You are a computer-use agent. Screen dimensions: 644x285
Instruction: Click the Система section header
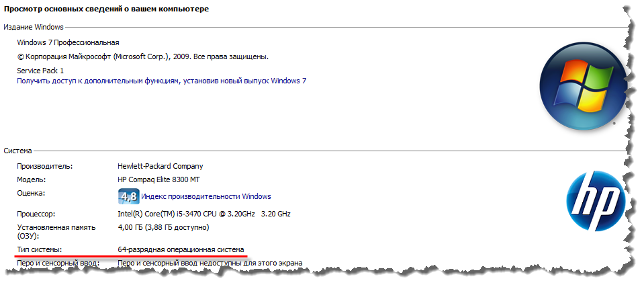18,151
